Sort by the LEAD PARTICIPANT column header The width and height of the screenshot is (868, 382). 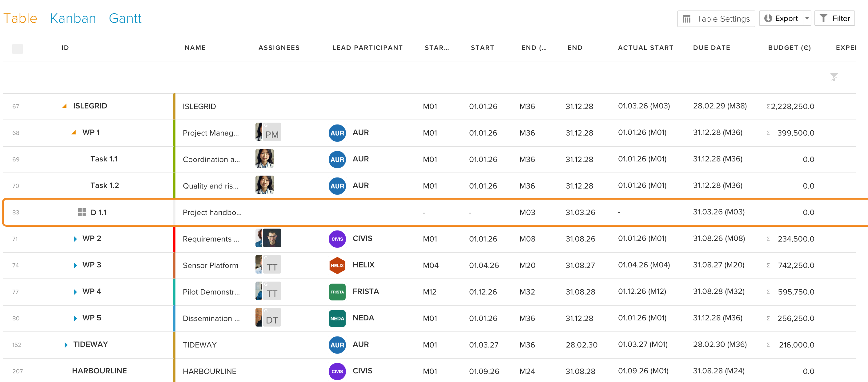(x=367, y=47)
